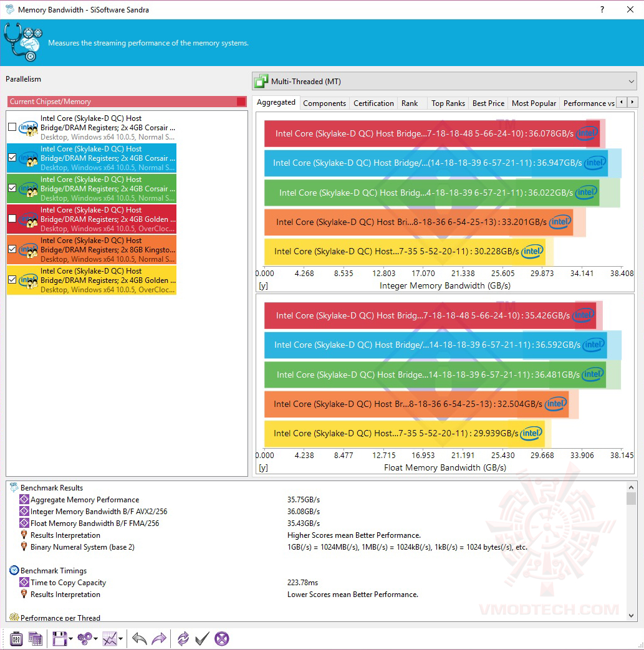Switch to the Components tab
Viewport: 644px width, 650px height.
click(324, 103)
